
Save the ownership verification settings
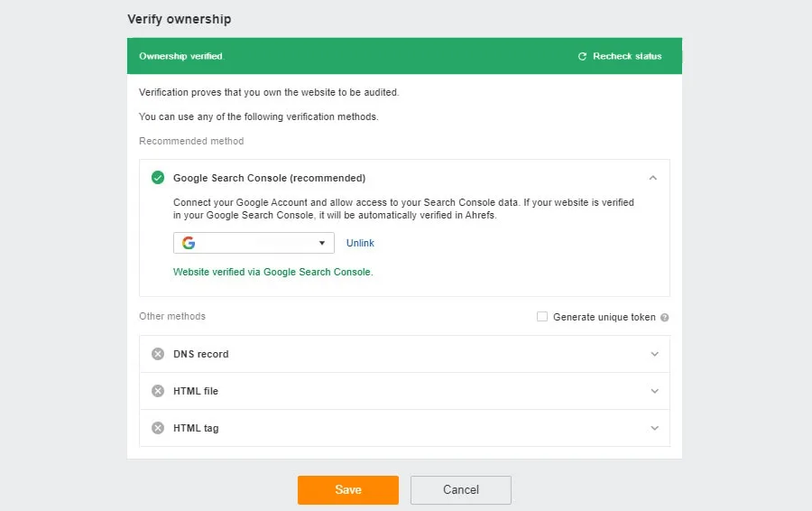coord(348,489)
